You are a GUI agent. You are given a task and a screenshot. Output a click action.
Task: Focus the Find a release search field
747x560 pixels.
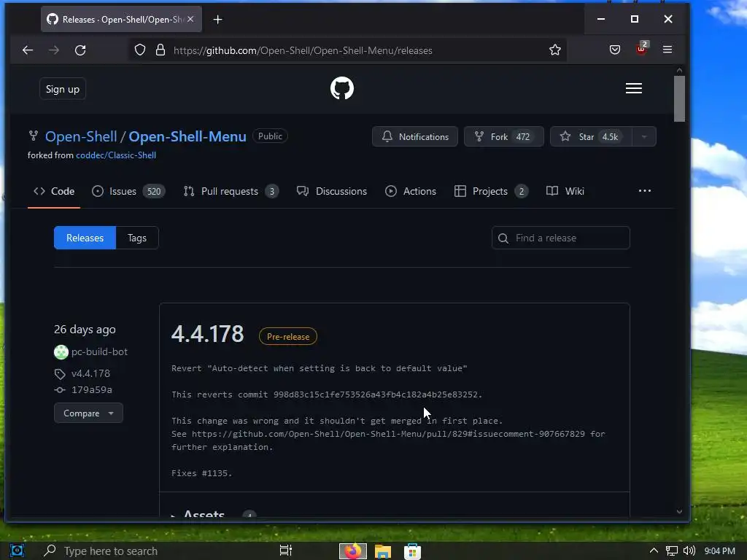561,238
